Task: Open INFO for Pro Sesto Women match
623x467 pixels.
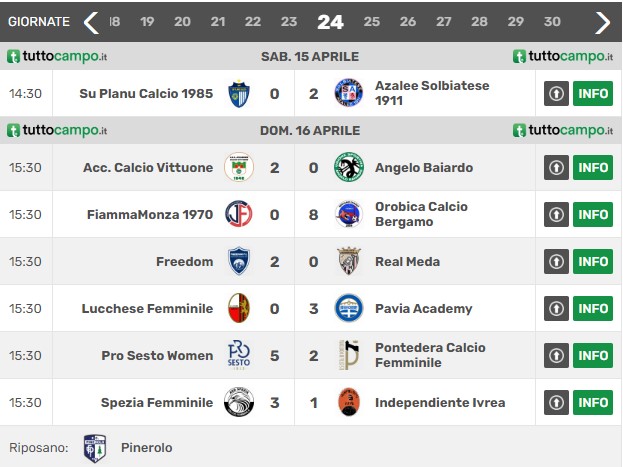Action: tap(593, 355)
